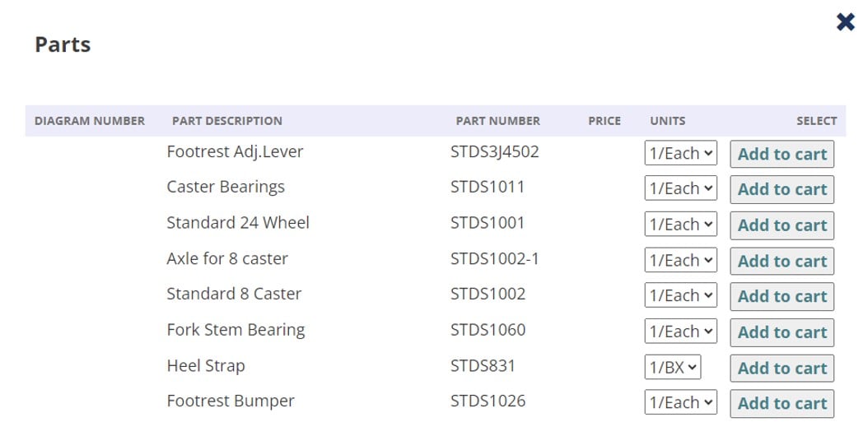Viewport: 868px width, 436px height.
Task: Add Caster Bearings to cart
Action: coord(782,189)
